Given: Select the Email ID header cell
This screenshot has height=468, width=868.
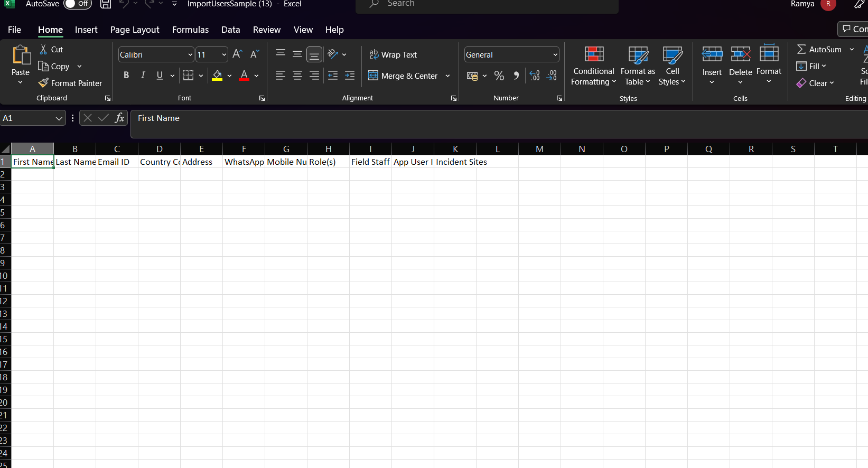Looking at the screenshot, I should point(117,162).
